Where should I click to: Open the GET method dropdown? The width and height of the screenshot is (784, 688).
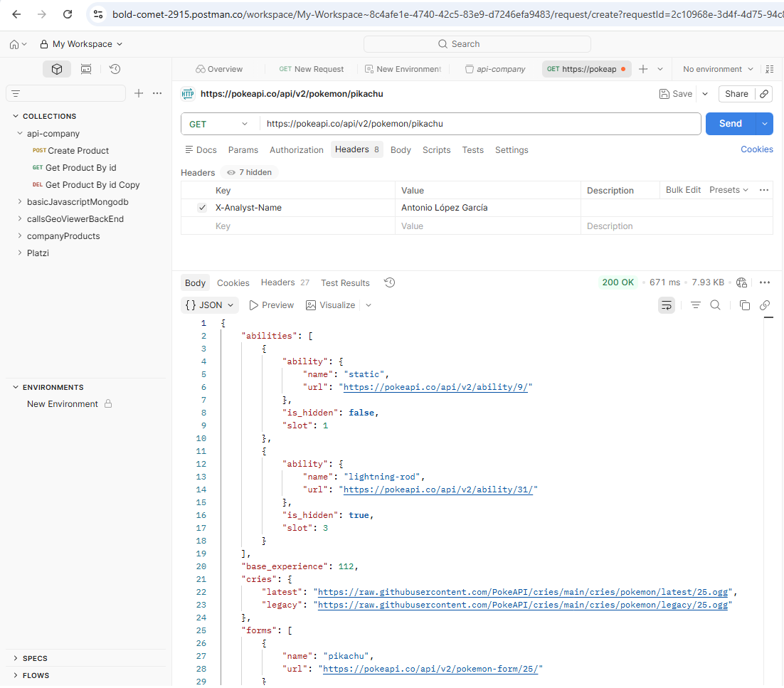click(x=220, y=124)
